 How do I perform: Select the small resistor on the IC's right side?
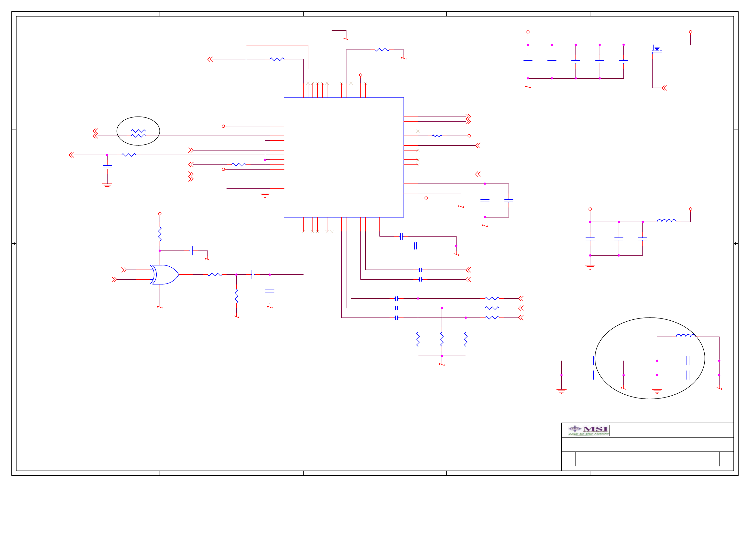click(x=437, y=136)
